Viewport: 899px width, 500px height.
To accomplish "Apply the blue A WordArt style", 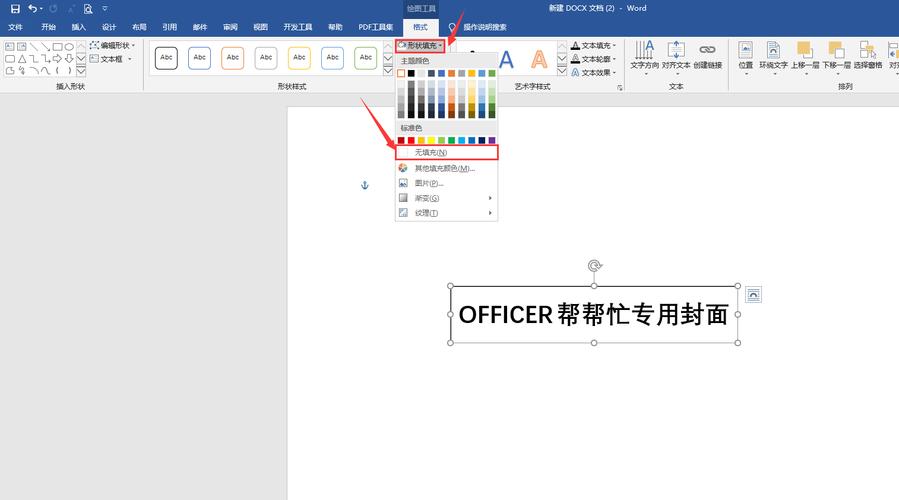I will point(506,59).
